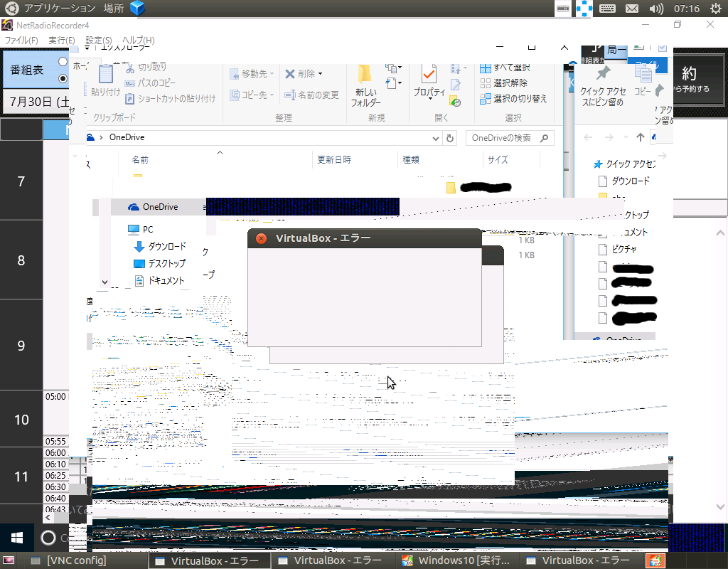728x569 pixels.
Task: Sort by the 種類 column header
Action: point(411,160)
